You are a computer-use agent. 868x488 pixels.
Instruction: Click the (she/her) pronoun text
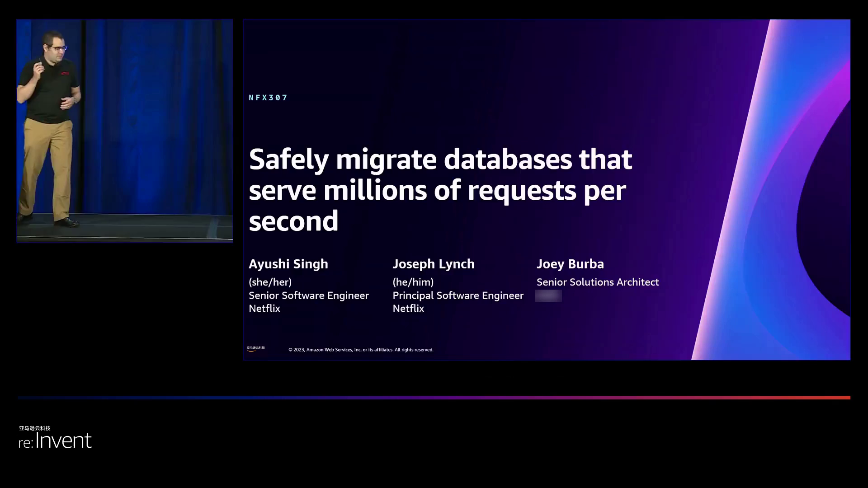(270, 282)
